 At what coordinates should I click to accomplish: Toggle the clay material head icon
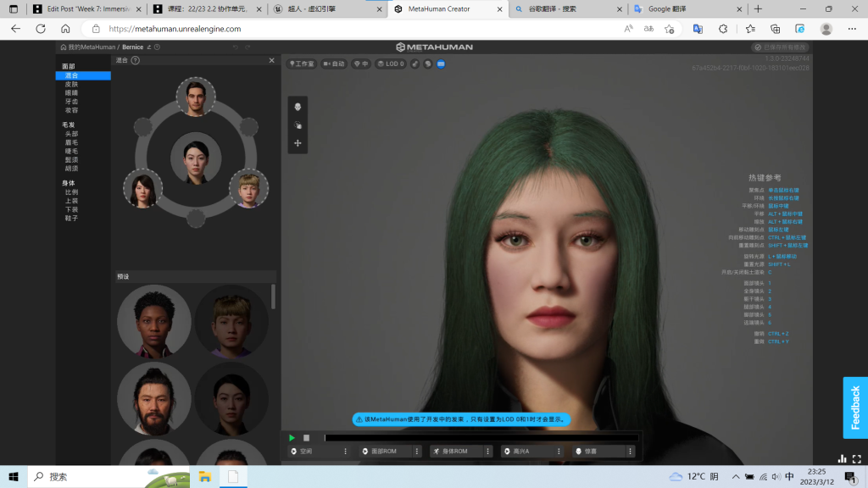point(428,64)
